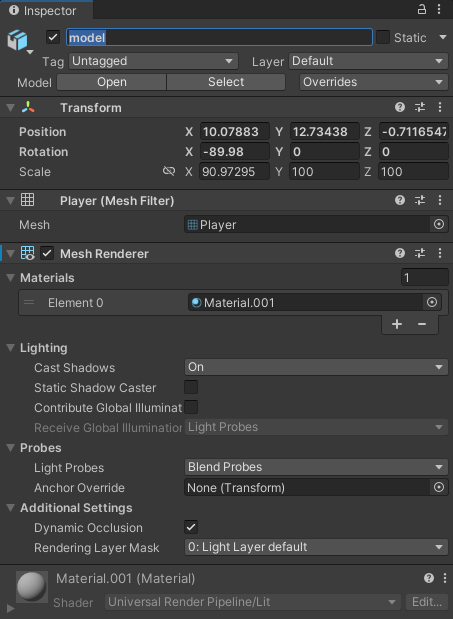Open Material.001 more options menu
453x619 pixels.
coord(445,578)
